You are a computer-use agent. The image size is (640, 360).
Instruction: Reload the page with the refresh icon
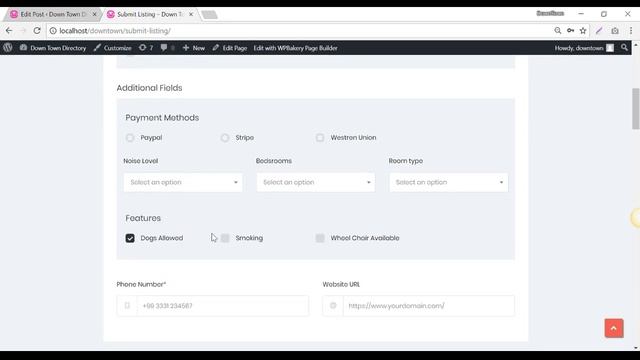(37, 31)
